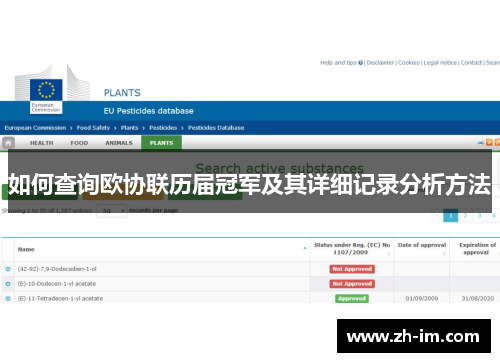Sort by Expiration of approval column
The image size is (500, 362).
coord(477,249)
